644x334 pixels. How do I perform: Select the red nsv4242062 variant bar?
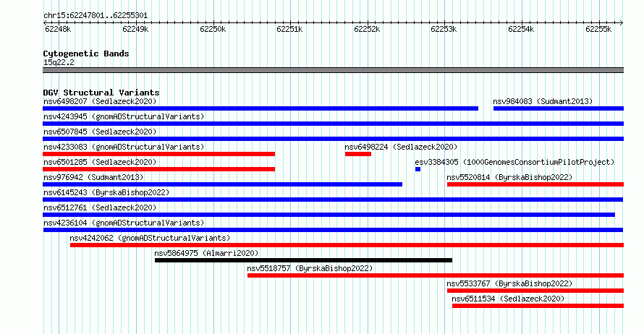point(347,245)
